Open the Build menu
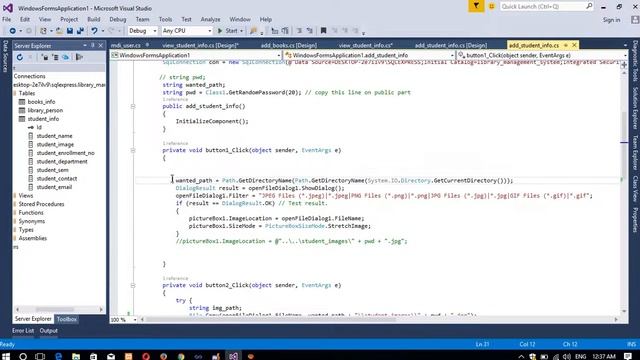The width and height of the screenshot is (640, 360). 93,19
